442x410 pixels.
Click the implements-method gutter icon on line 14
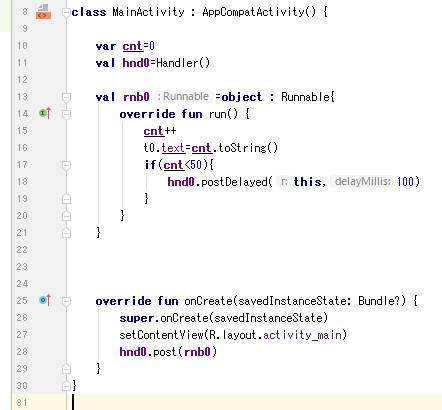click(45, 113)
